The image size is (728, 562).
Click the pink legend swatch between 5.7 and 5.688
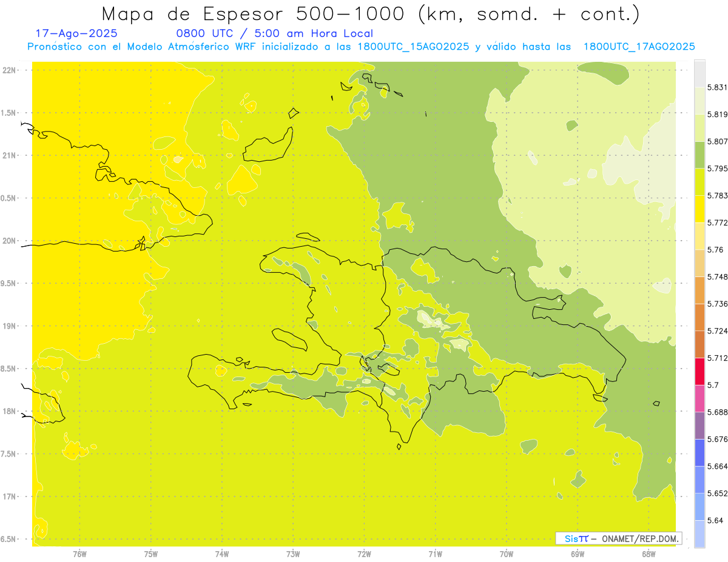pos(699,398)
